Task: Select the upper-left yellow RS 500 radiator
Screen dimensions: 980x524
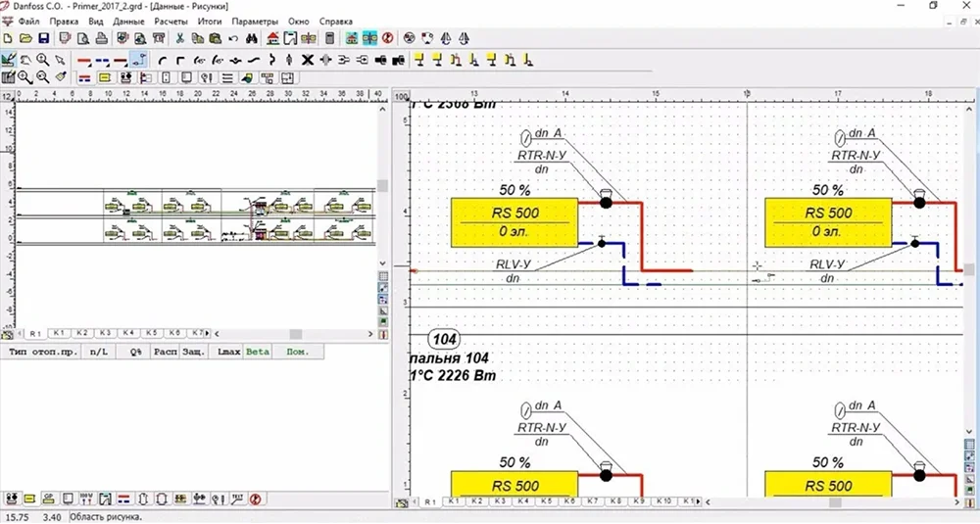Action: click(x=514, y=221)
